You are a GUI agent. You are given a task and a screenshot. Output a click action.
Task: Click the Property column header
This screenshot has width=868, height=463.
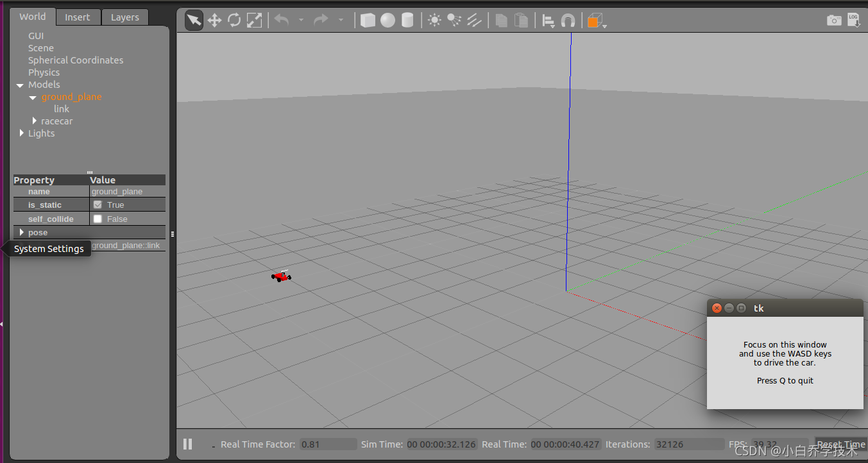[51, 180]
